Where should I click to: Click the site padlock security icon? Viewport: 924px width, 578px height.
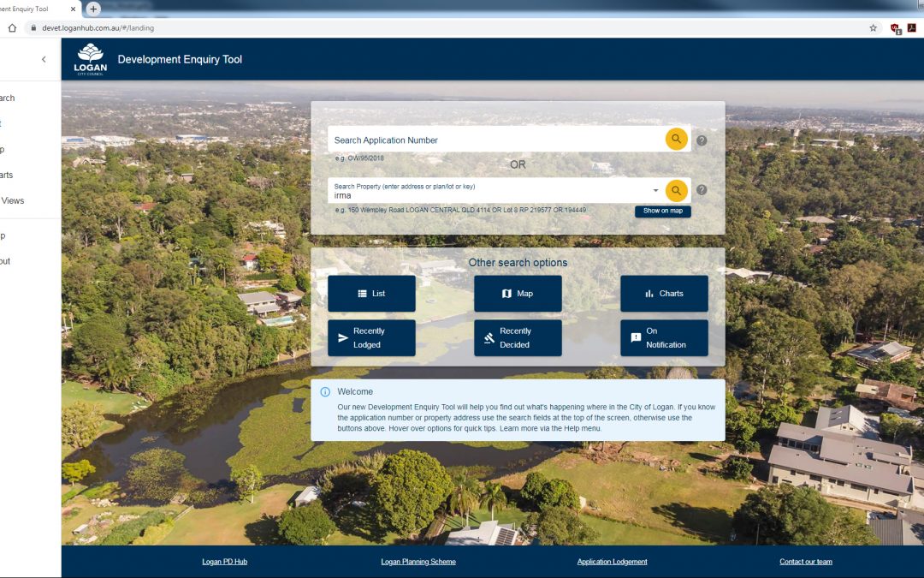point(33,27)
